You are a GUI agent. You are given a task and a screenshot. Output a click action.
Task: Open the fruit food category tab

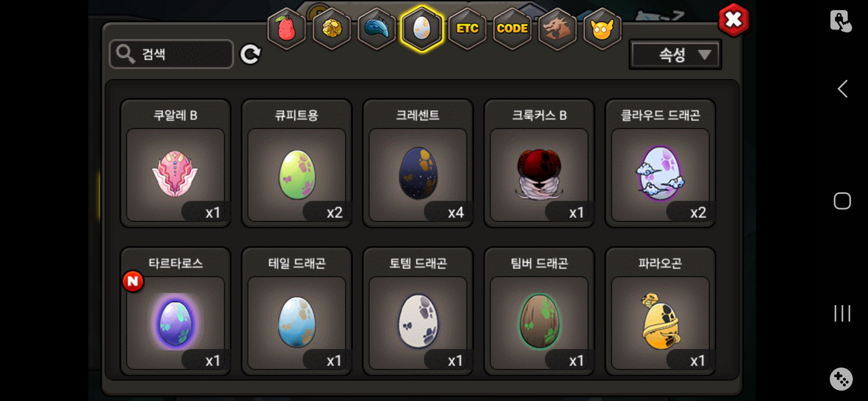[x=286, y=29]
